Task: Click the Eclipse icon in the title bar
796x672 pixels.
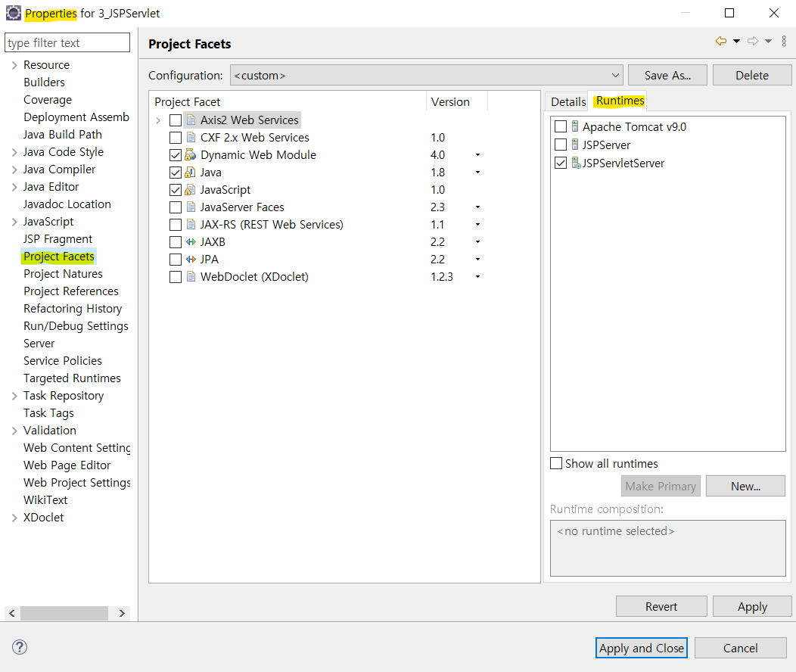Action: point(13,13)
